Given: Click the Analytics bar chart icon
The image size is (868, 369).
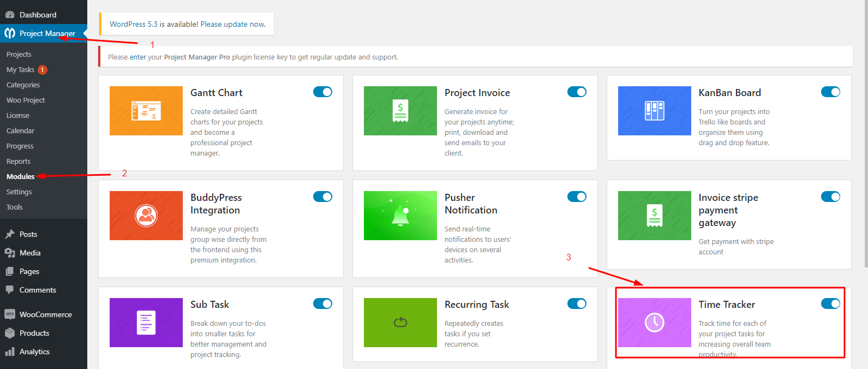Looking at the screenshot, I should (x=10, y=352).
